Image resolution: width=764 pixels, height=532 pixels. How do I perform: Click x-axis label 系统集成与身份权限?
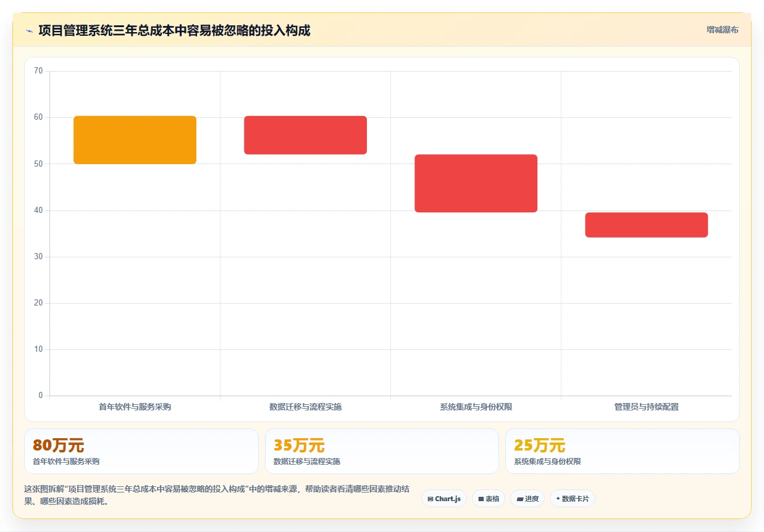tap(476, 407)
